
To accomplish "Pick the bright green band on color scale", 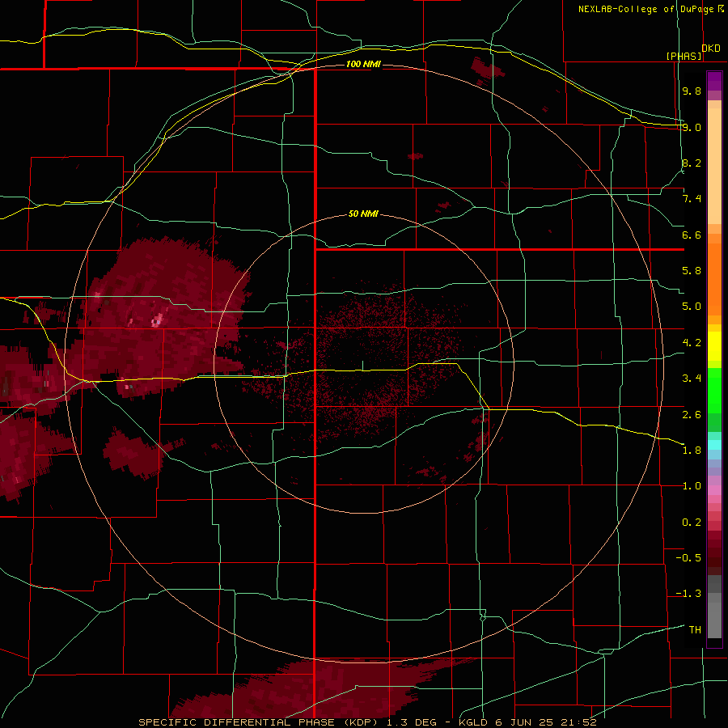I will coord(714,390).
